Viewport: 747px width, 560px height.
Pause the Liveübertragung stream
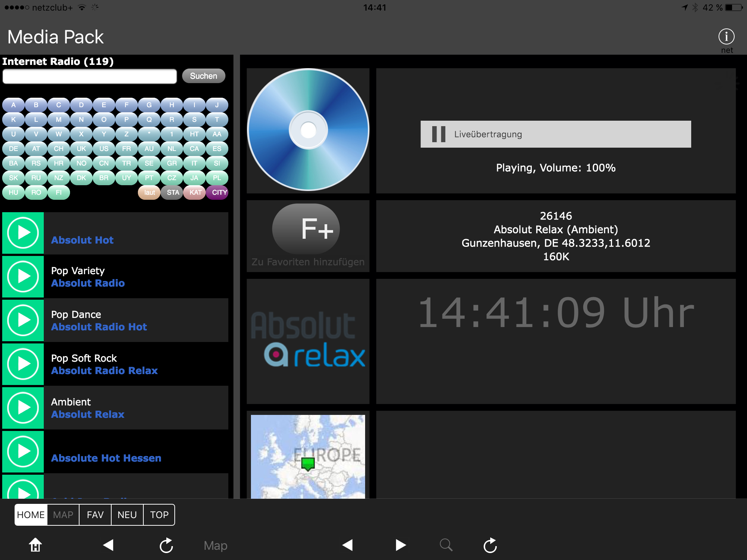(x=438, y=134)
